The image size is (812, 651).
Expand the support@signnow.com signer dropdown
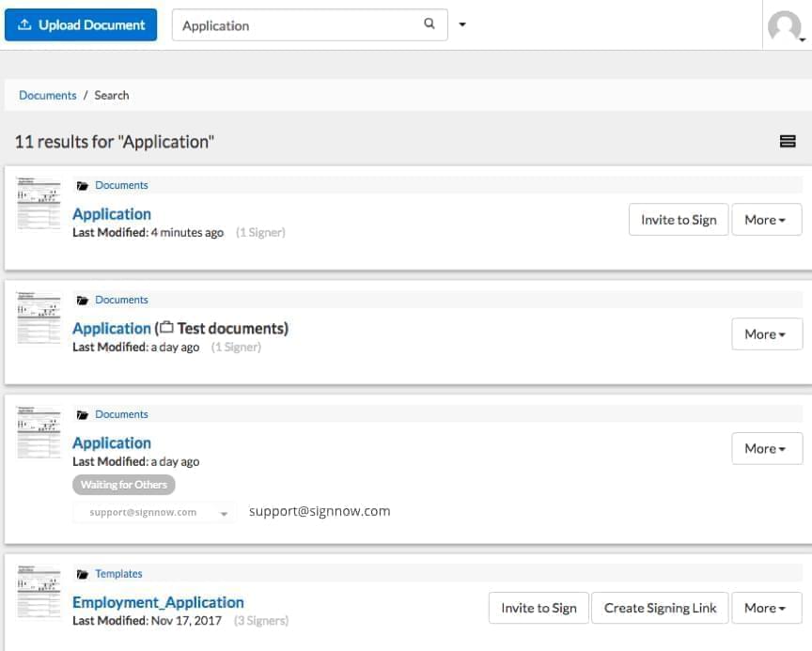(224, 512)
